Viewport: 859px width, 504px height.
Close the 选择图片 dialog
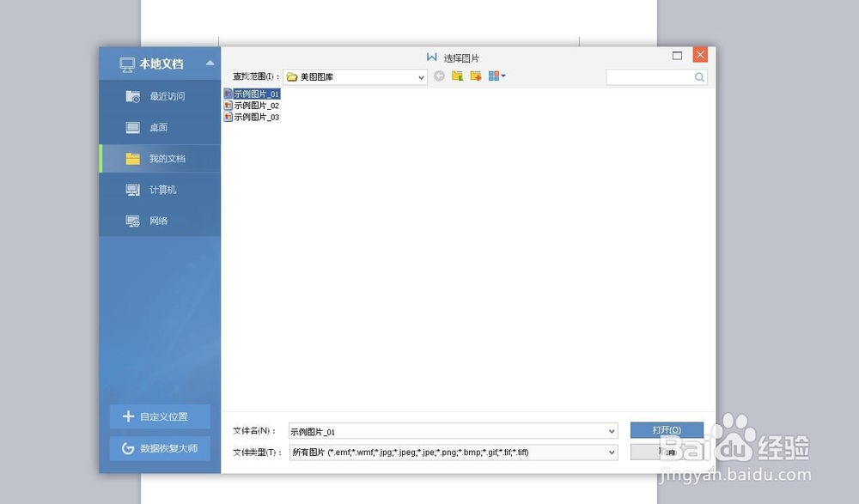click(700, 55)
